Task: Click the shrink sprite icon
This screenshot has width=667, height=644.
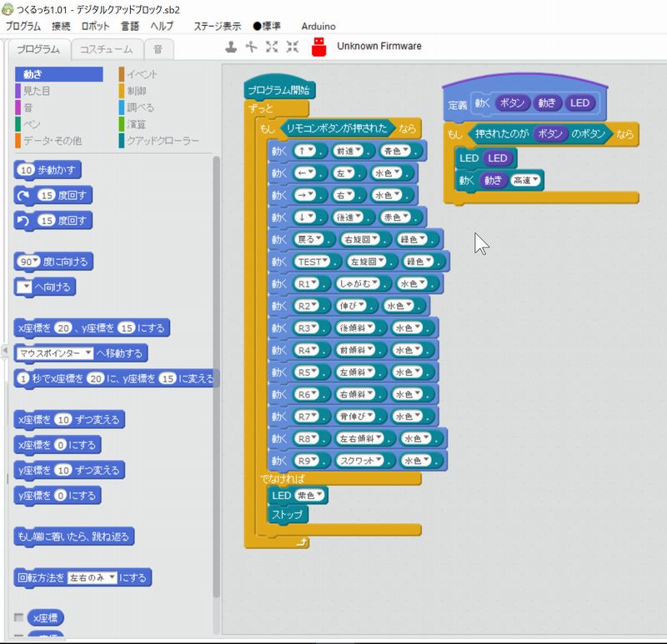Action: 292,47
